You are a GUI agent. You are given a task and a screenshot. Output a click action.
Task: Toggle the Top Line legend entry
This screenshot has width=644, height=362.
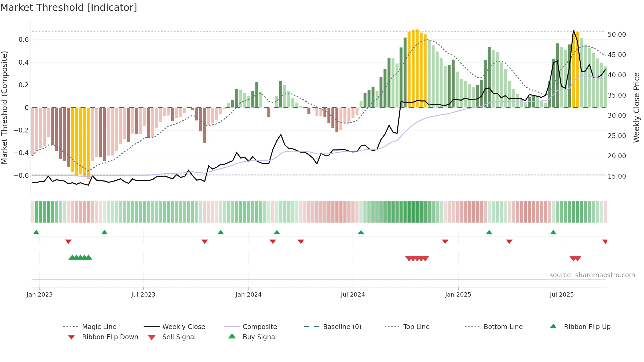(407, 327)
